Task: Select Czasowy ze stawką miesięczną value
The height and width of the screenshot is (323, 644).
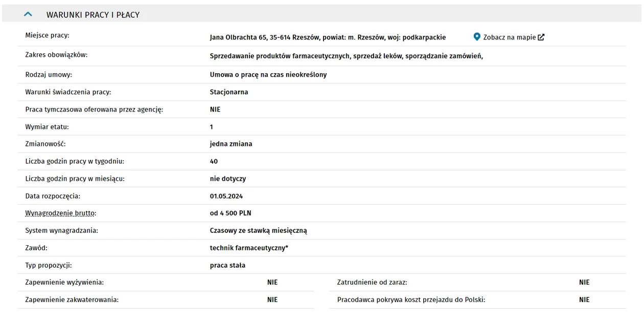Action: (259, 231)
